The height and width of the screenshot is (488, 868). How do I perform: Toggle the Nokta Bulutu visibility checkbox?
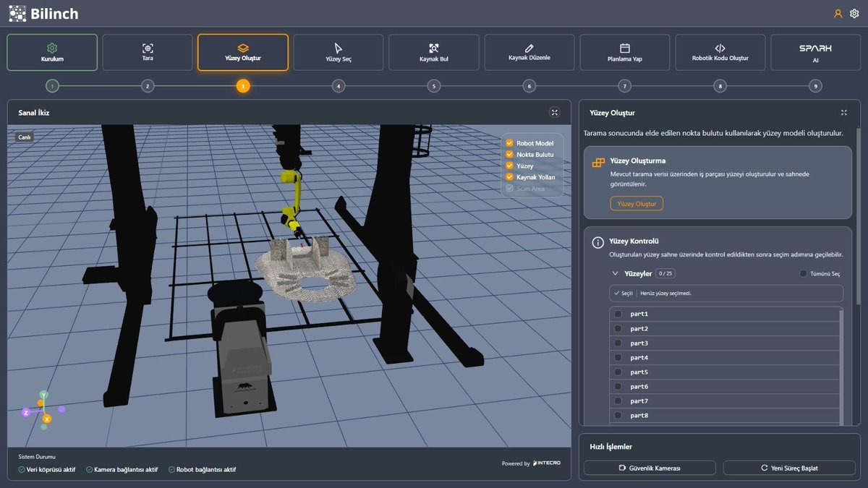(x=509, y=155)
